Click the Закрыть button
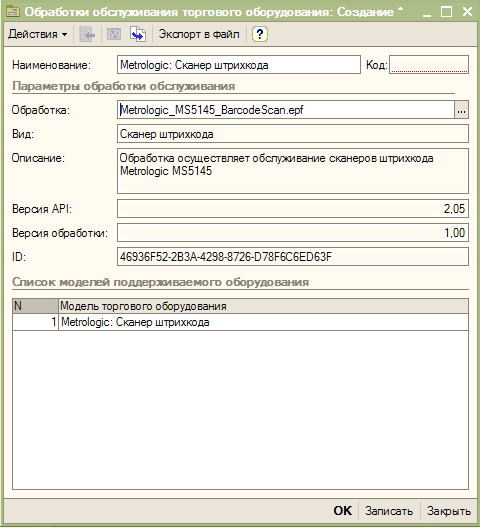This screenshot has height=528, width=480. pyautogui.click(x=449, y=511)
